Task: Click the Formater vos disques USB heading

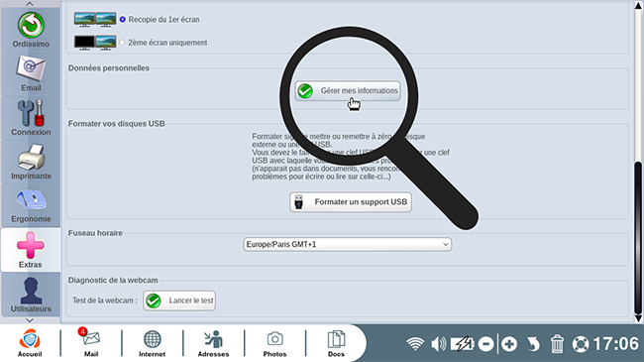Action: [x=117, y=123]
